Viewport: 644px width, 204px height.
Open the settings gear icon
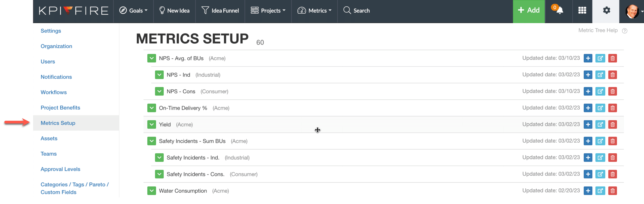(x=606, y=11)
